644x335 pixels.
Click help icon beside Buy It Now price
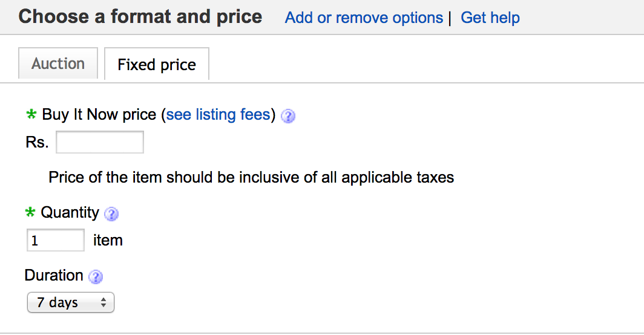click(288, 116)
